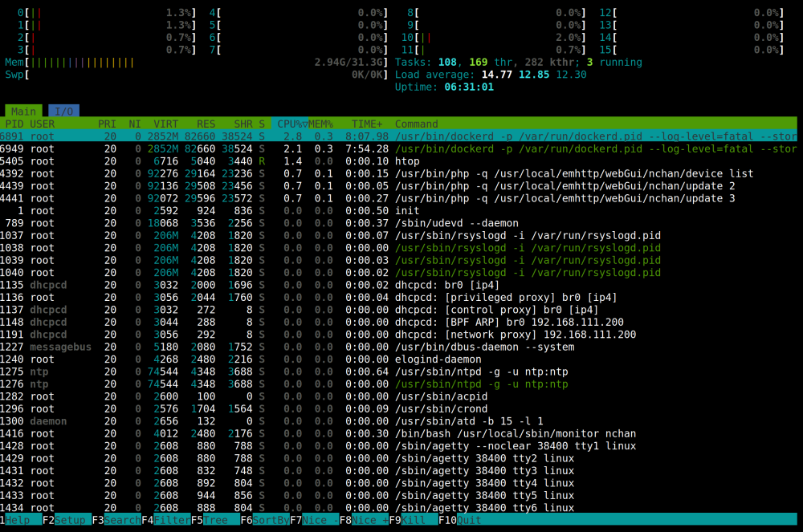Select the agetty tty6 process
Viewport: 803px width, 532px height.
click(x=398, y=507)
